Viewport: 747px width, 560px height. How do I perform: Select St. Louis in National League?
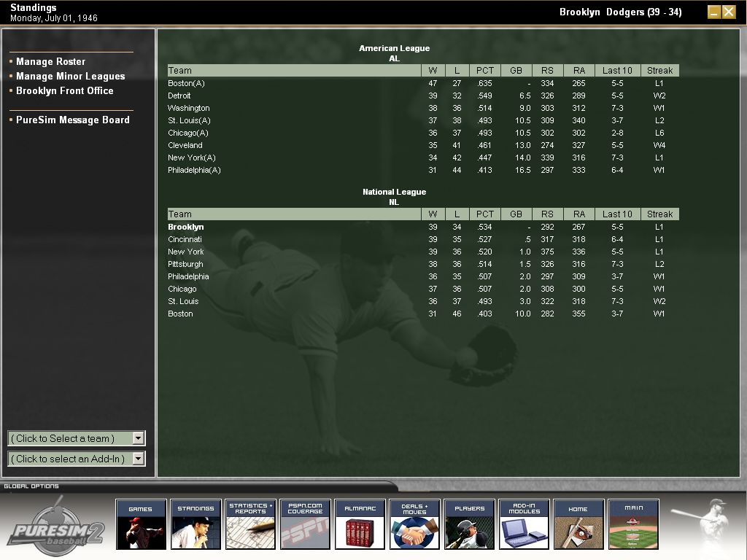[423, 301]
